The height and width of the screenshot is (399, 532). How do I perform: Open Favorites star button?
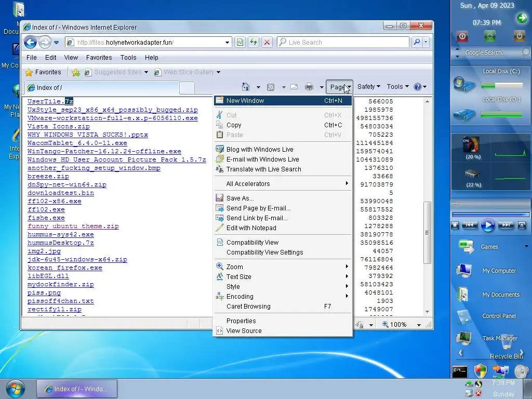click(43, 72)
